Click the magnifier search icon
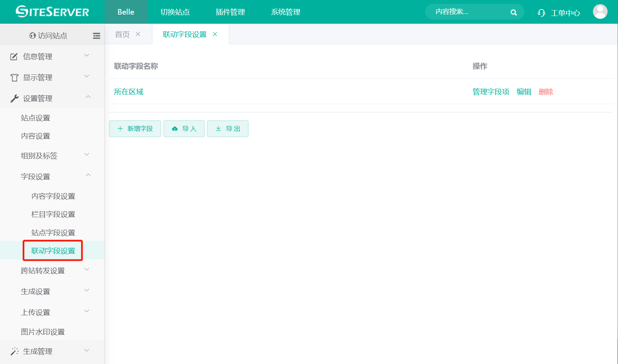618x364 pixels. point(514,12)
